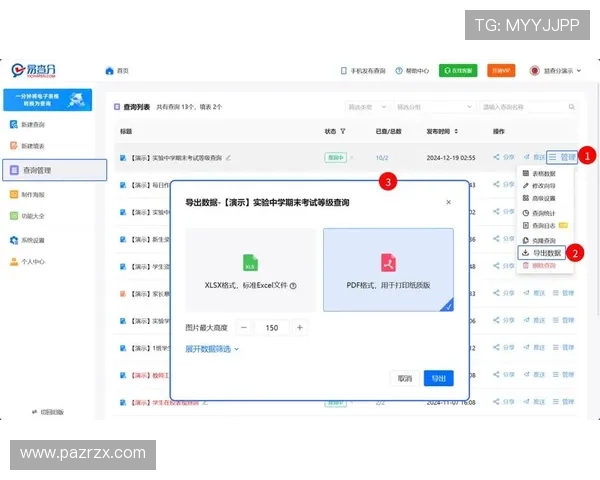The height and width of the screenshot is (480, 600).
Task: Click the 2/2 count link
Action: click(380, 403)
